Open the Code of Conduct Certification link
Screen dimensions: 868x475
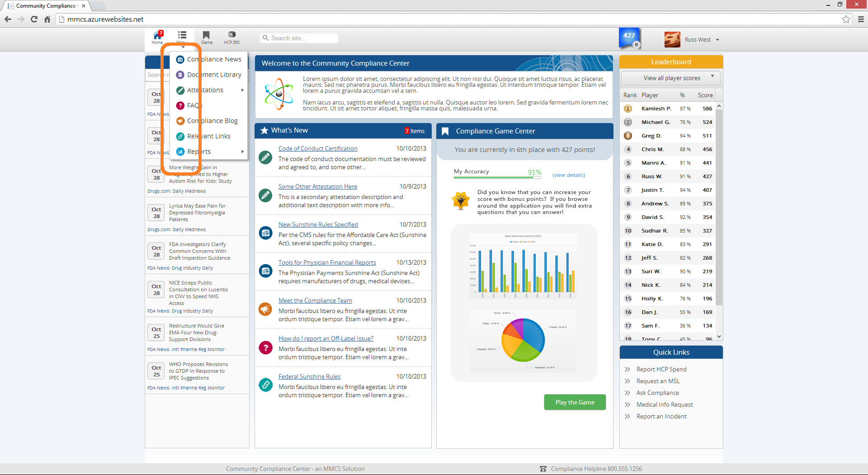(x=317, y=148)
